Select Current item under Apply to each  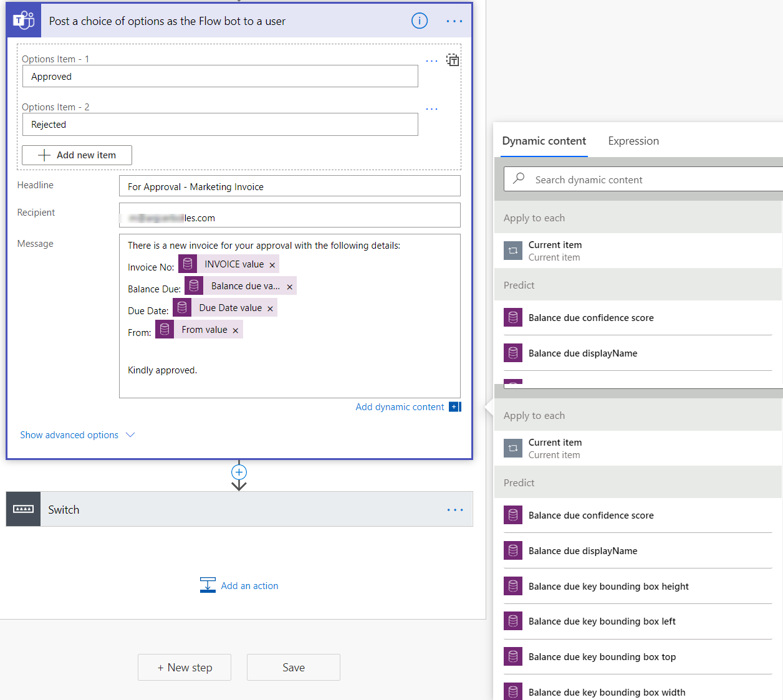[x=555, y=249]
